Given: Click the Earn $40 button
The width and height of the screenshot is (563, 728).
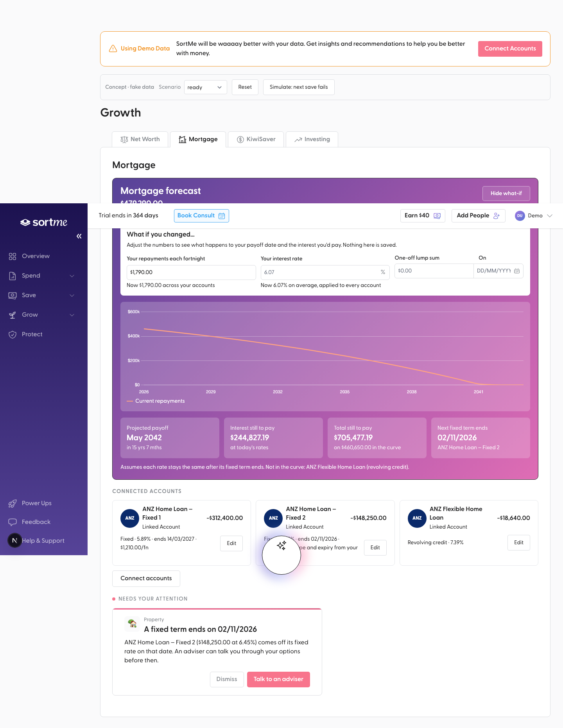Looking at the screenshot, I should coord(423,215).
